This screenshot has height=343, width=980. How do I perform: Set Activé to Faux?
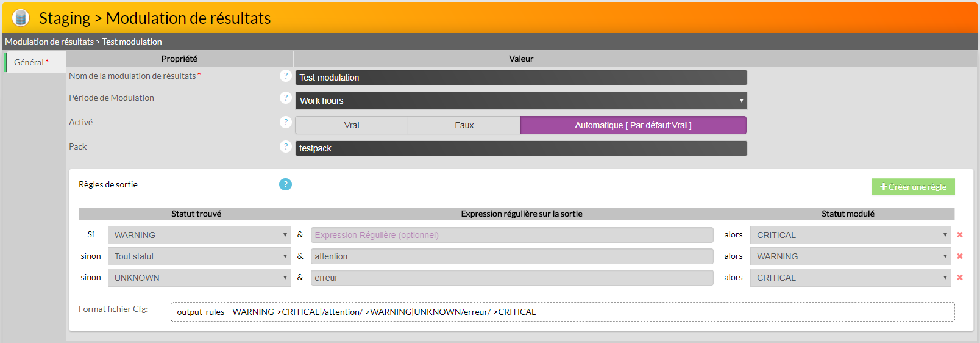pos(464,125)
